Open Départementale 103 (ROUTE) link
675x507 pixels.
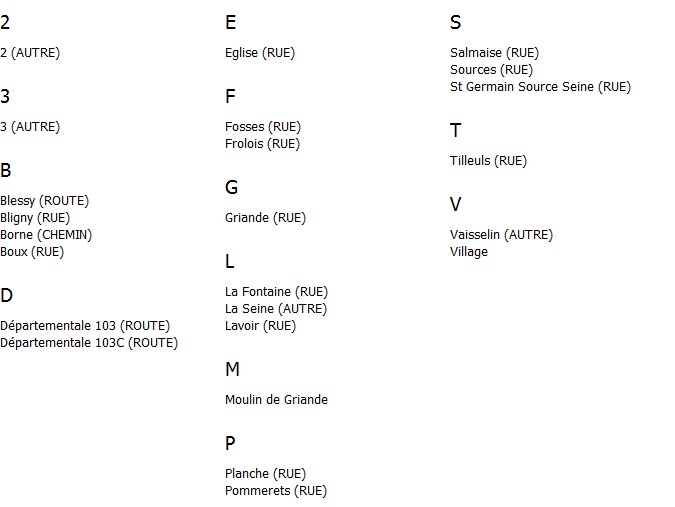85,326
